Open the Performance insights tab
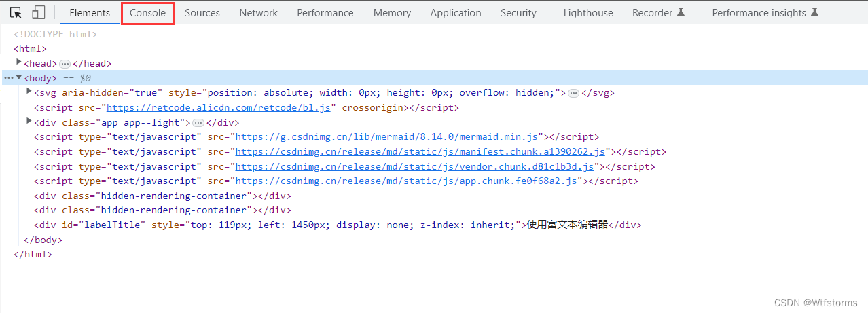 pos(765,13)
